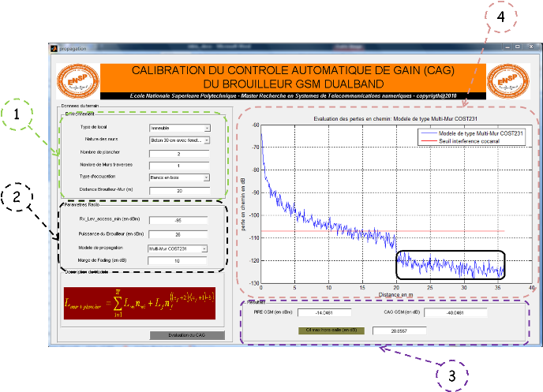Image resolution: width=543 pixels, height=392 pixels.
Task: Click the right ENSP logo
Action: coord(508,81)
